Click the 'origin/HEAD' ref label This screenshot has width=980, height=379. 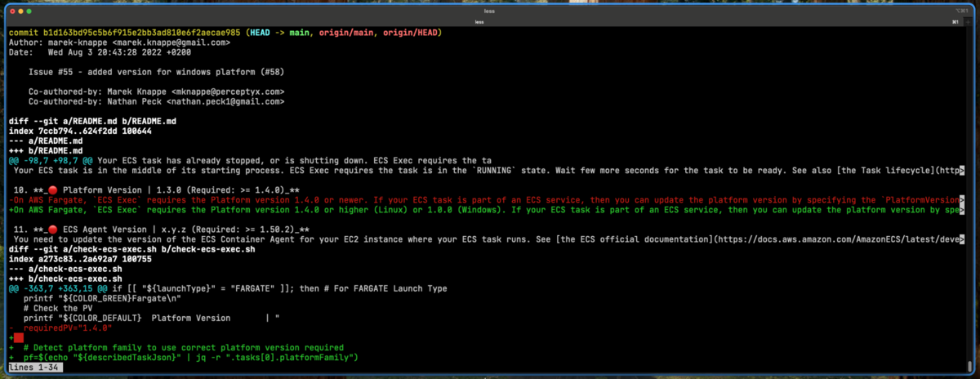pos(409,33)
